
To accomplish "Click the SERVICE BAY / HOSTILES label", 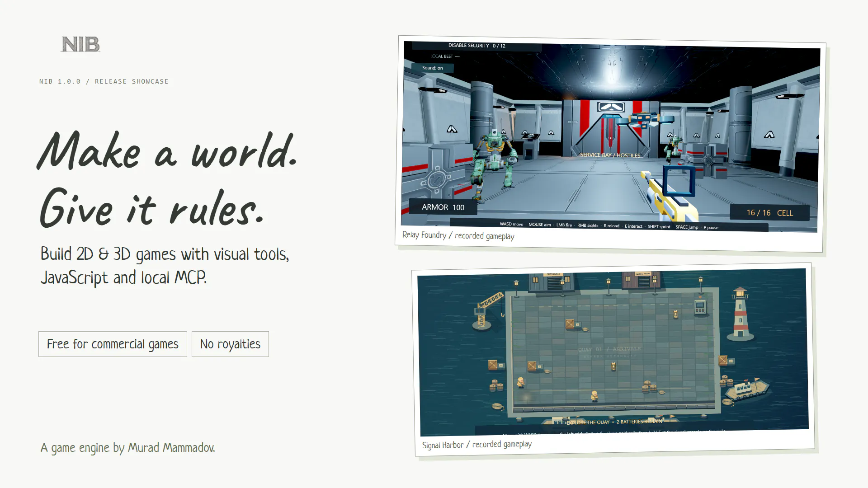I will (610, 155).
